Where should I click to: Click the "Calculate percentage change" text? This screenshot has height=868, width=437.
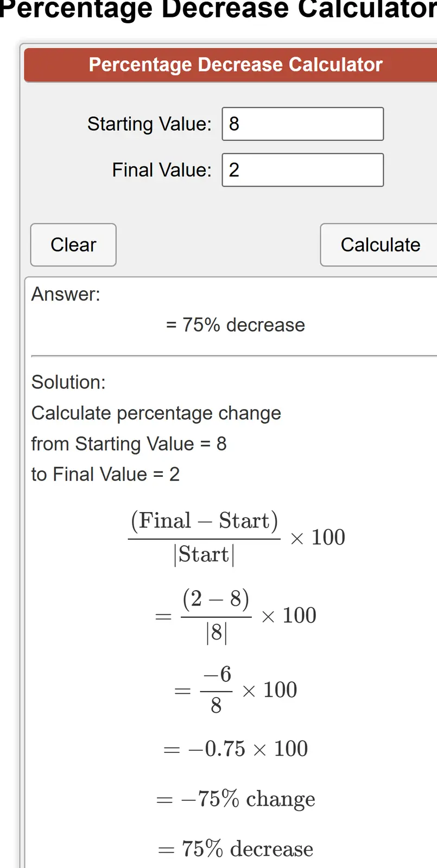coord(156,413)
